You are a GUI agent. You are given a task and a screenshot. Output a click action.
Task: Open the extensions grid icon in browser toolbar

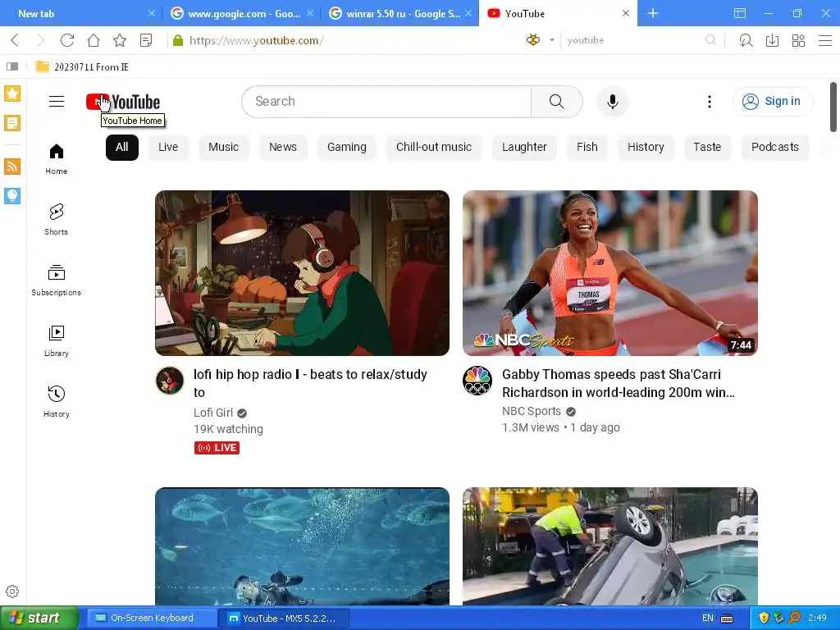pos(798,40)
